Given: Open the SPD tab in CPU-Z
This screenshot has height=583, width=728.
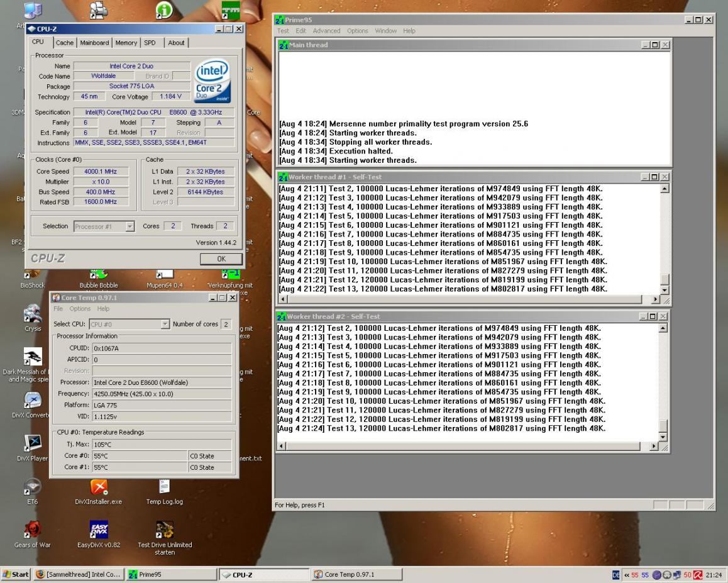Looking at the screenshot, I should pos(150,43).
